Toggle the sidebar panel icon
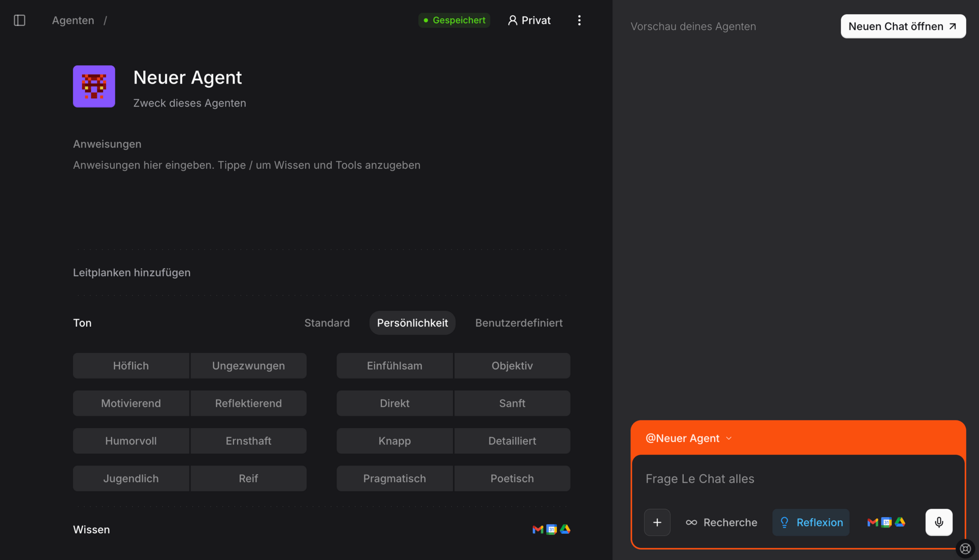Image resolution: width=979 pixels, height=560 pixels. pos(19,20)
